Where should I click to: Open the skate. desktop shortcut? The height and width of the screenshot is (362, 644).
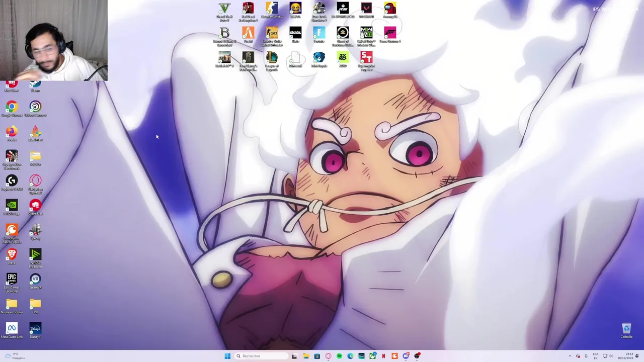tap(295, 35)
